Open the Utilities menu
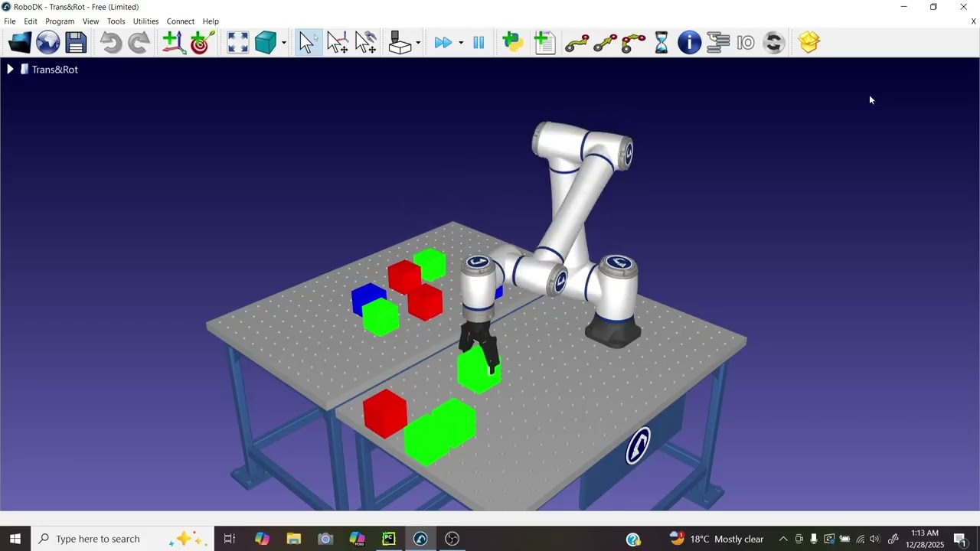The image size is (980, 551). pos(145,21)
